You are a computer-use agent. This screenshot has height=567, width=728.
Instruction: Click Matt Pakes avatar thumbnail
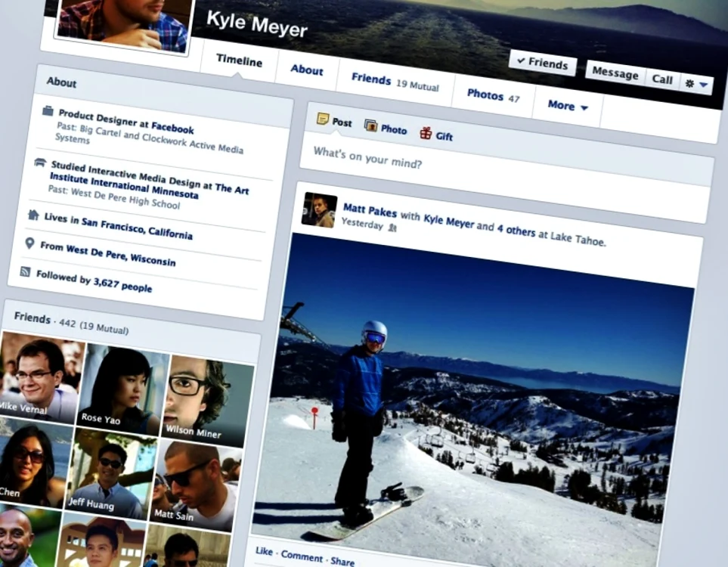319,210
